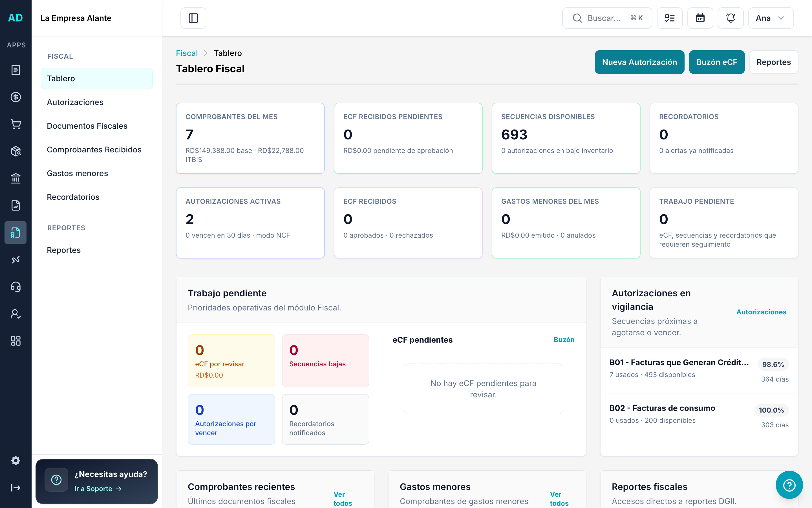Screen dimensions: 812x508
Task: Click the question icon in help card
Action: coord(56,479)
